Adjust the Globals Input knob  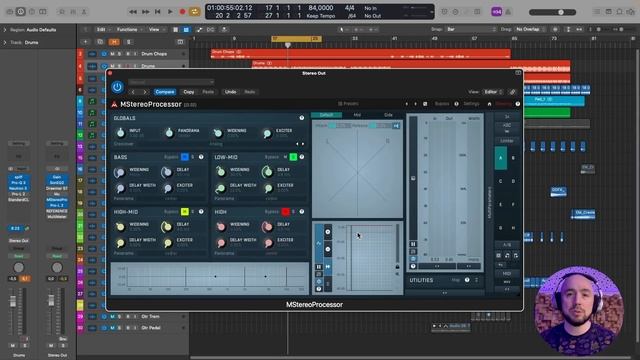click(120, 133)
